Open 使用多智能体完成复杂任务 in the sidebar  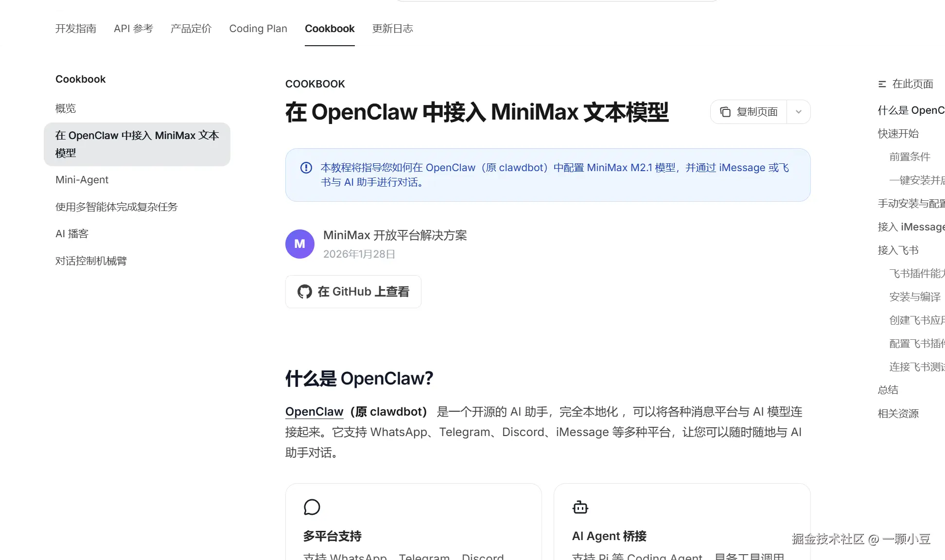coord(117,207)
